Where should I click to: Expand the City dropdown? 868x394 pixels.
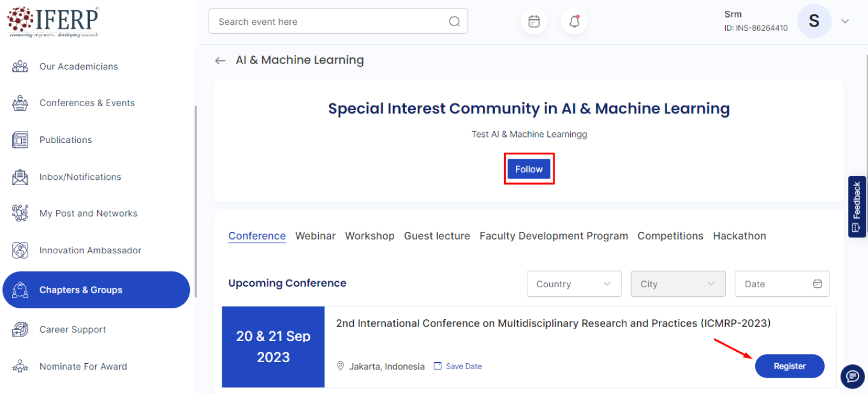677,284
